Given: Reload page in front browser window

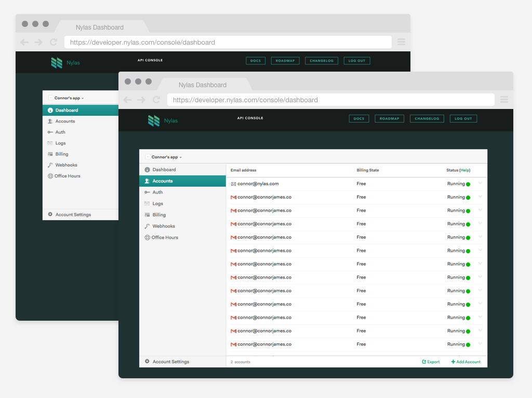Looking at the screenshot, I should (156, 100).
